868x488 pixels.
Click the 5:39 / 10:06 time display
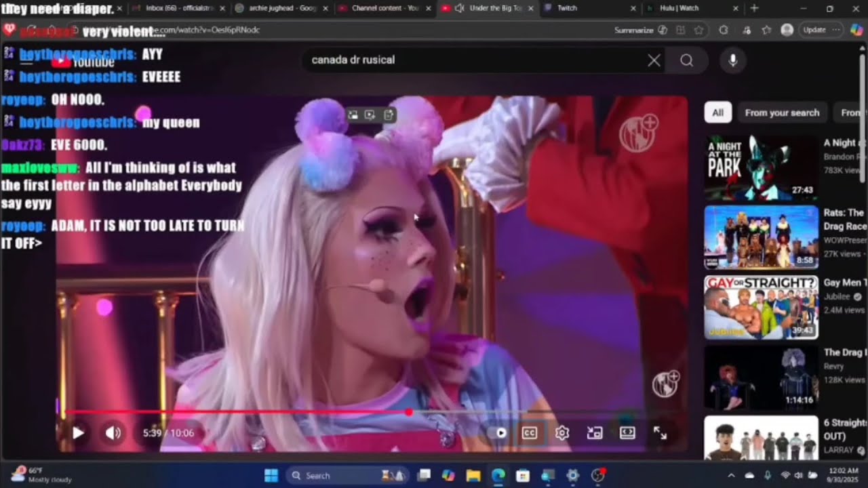168,433
